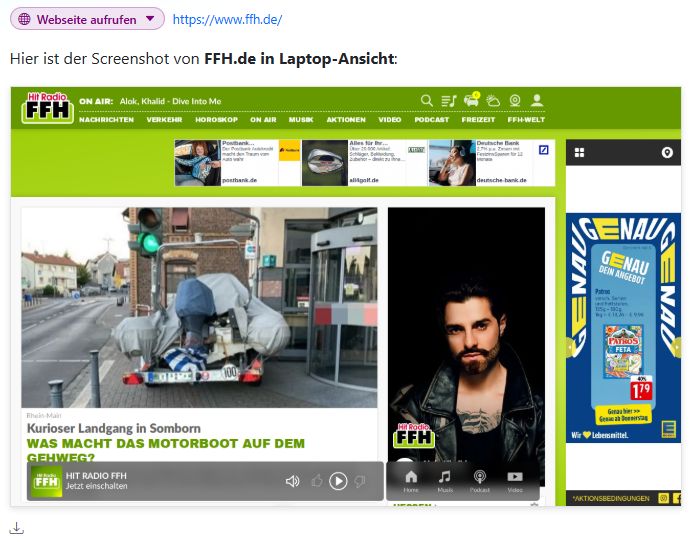Viewport: 697px width, 542px height.
Task: Open the FFH-Welt menu
Action: (526, 120)
